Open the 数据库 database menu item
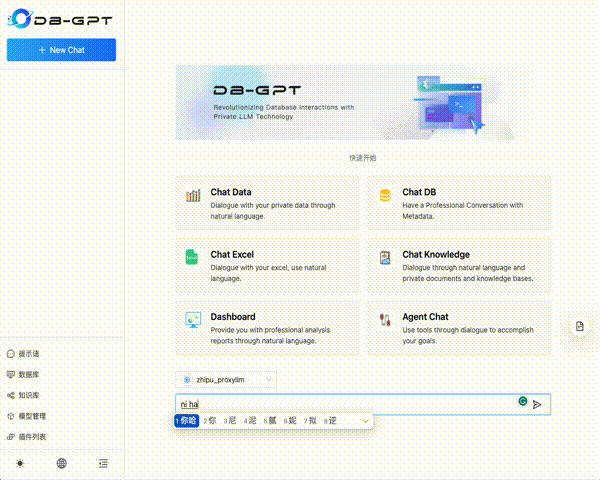Screen dimensions: 600x480 coord(23,374)
